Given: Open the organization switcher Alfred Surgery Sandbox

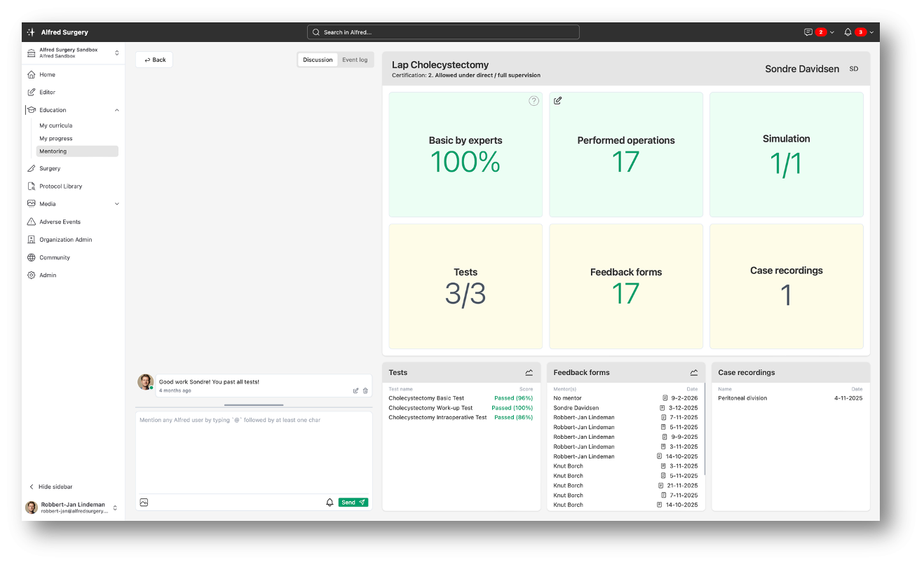Looking at the screenshot, I should pyautogui.click(x=73, y=53).
